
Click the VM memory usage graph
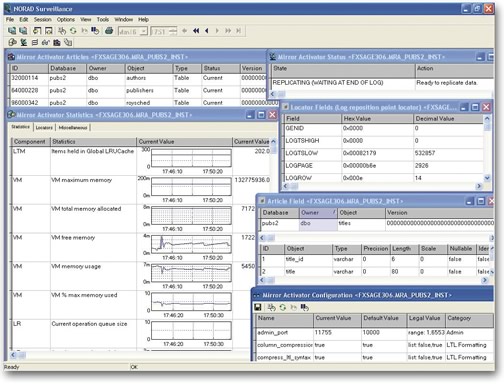tap(191, 273)
